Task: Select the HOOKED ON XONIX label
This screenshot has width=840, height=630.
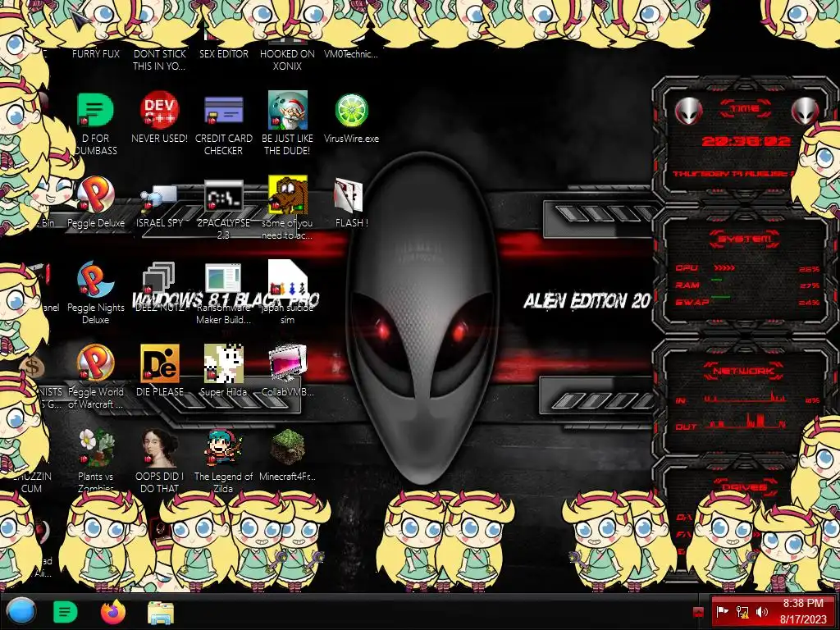Action: coord(288,60)
